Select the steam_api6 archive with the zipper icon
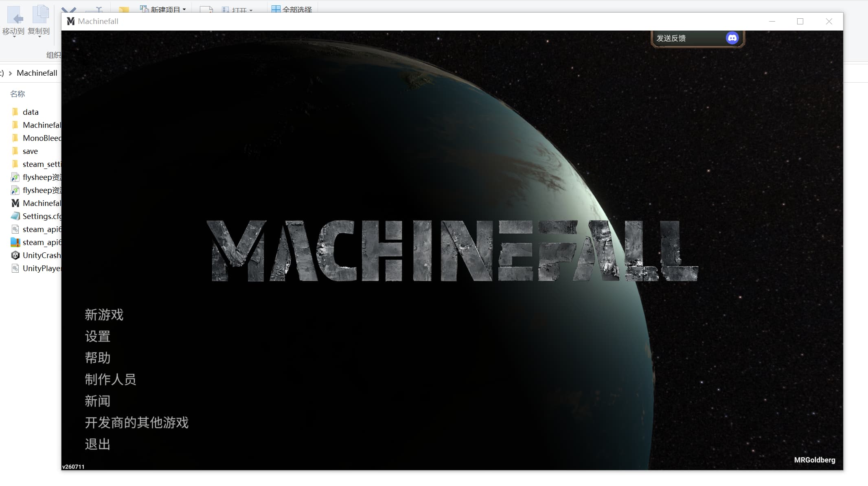The width and height of the screenshot is (868, 486). [36, 242]
